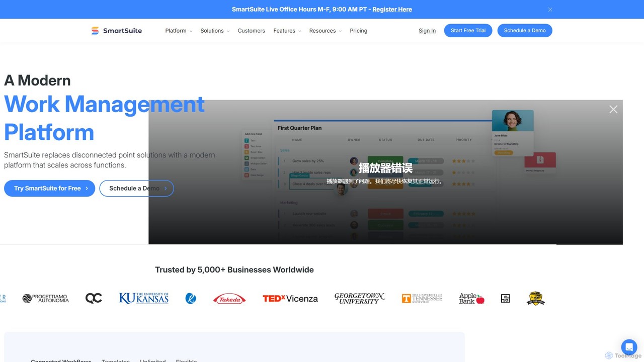Click Schedule a Demo in the header

pos(525,31)
